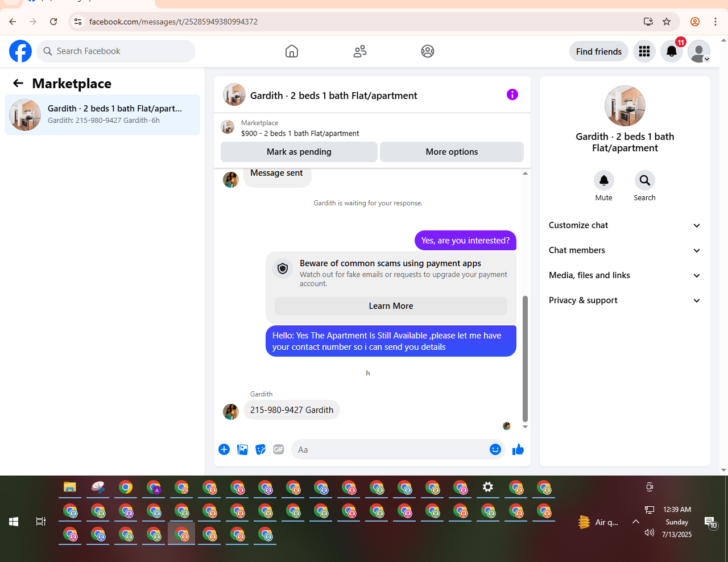This screenshot has width=728, height=562.
Task: Open the Windows Start menu
Action: tap(14, 522)
